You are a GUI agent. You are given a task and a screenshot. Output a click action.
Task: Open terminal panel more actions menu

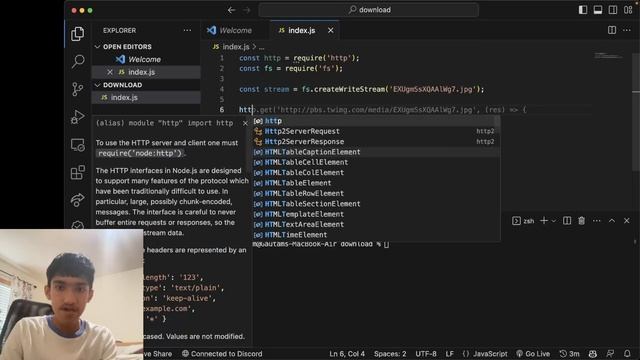(597, 221)
